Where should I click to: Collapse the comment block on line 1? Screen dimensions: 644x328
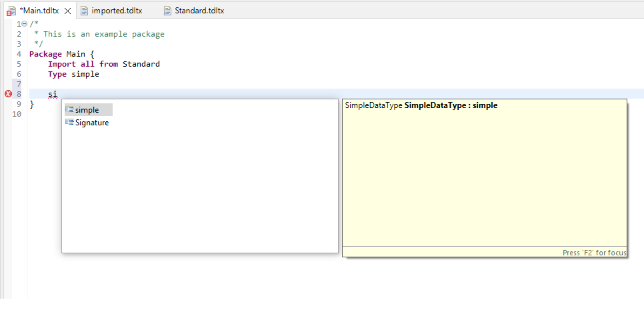point(24,24)
